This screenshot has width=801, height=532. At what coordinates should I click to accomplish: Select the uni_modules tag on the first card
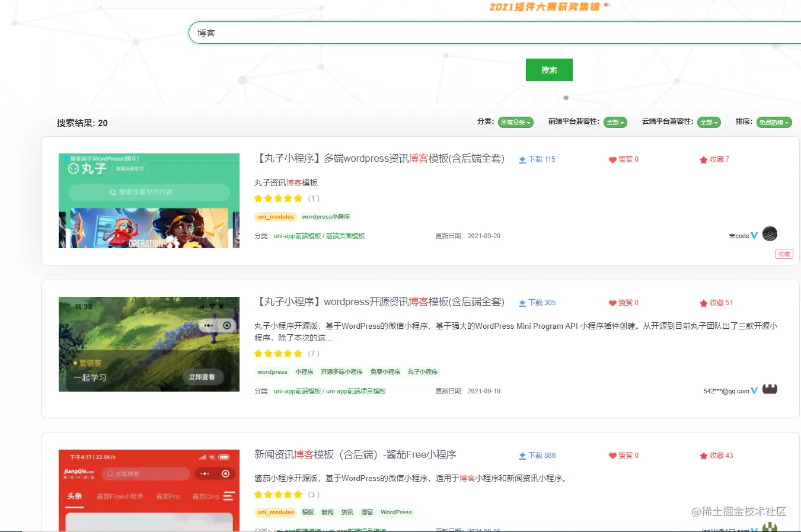[x=276, y=217]
